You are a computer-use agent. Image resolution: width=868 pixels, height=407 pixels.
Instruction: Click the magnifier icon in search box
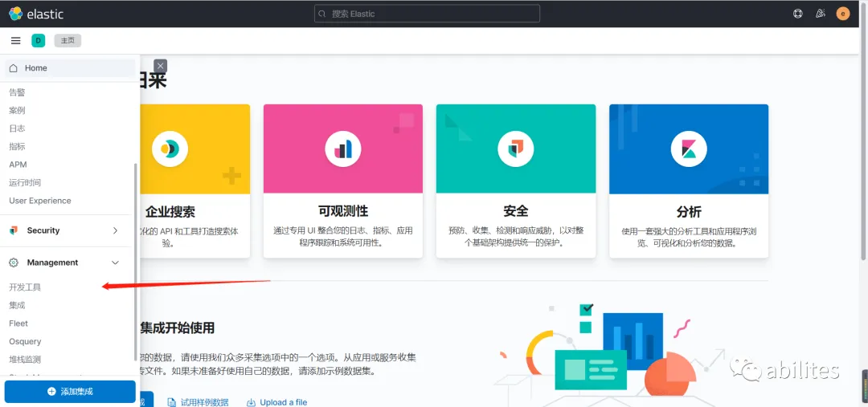(x=323, y=14)
